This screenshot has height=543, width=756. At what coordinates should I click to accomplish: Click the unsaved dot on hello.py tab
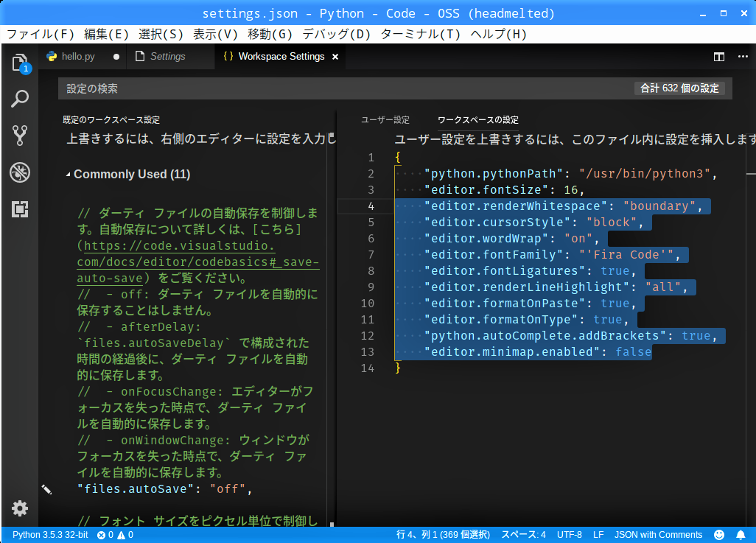click(116, 57)
